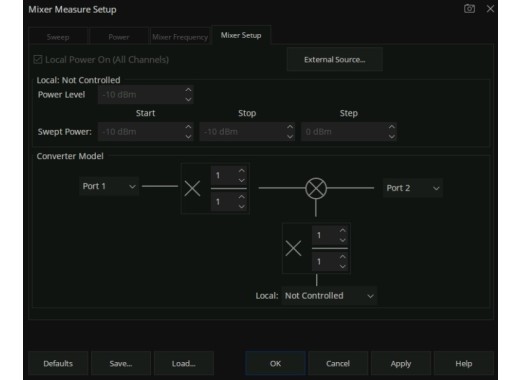Open the Port 2 output dropdown
Viewport: 520px width, 380px height.
pyautogui.click(x=413, y=188)
